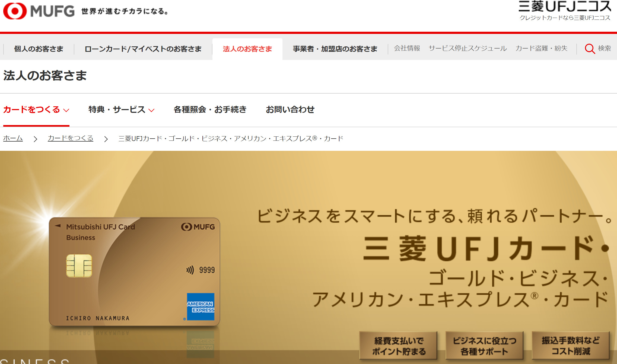Click the magnifying glass search icon
The height and width of the screenshot is (364, 617).
pyautogui.click(x=589, y=49)
